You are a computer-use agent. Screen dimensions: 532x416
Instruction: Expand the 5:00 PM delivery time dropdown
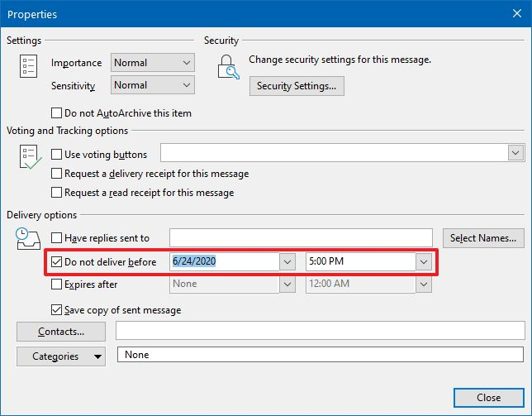424,261
